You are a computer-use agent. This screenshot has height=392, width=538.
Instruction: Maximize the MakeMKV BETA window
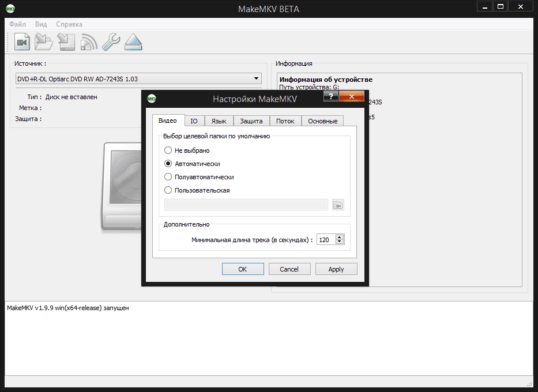(501, 7)
